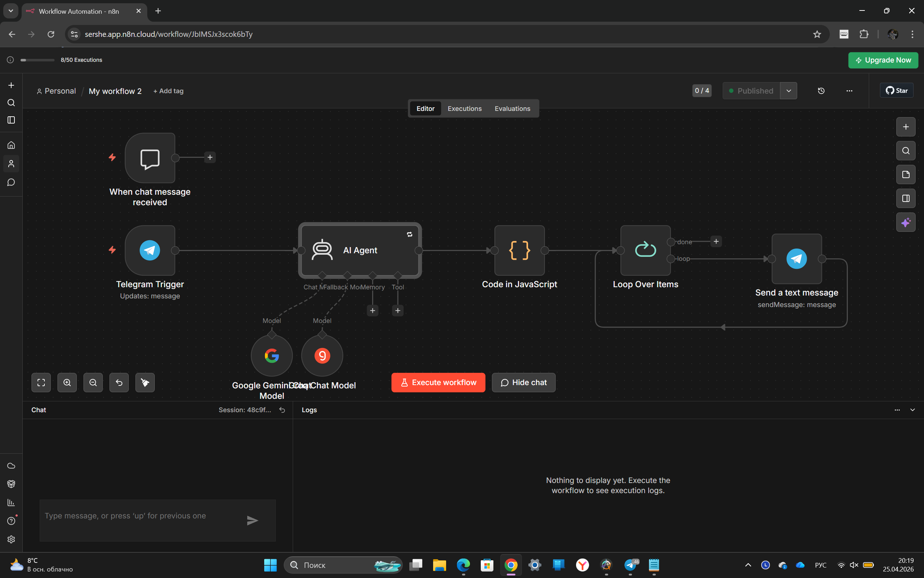Open the Loop Over Items node
924x578 pixels.
[x=645, y=250]
